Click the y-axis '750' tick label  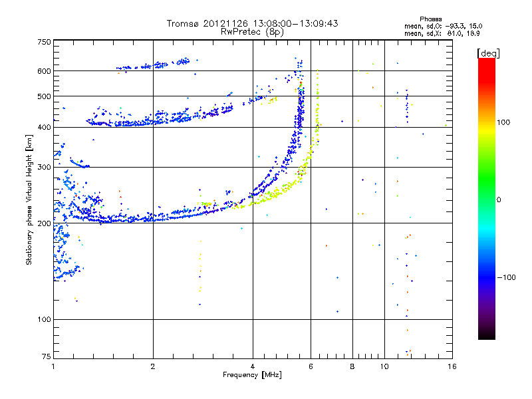pos(44,42)
